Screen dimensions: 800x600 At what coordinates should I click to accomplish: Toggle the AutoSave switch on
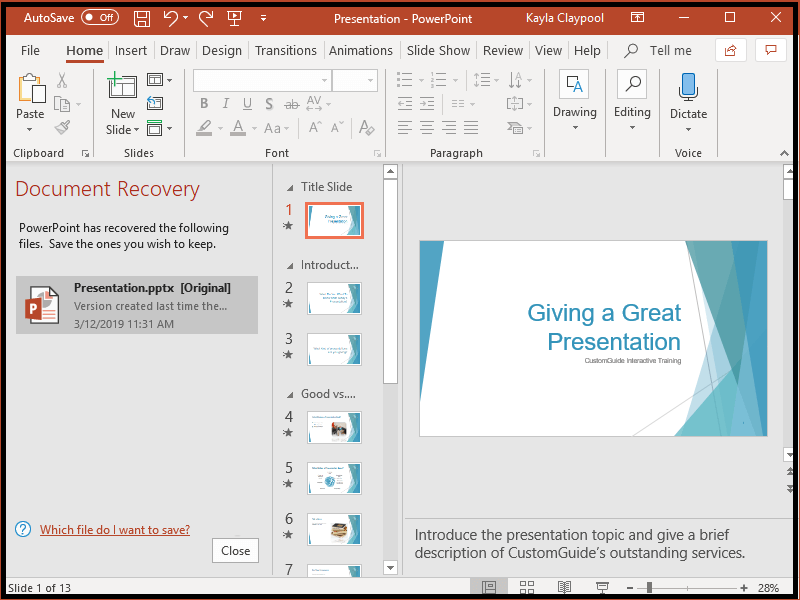[x=98, y=17]
